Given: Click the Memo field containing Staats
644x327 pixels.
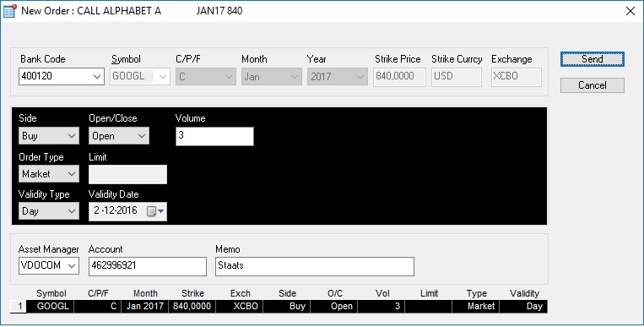Looking at the screenshot, I should point(315,266).
